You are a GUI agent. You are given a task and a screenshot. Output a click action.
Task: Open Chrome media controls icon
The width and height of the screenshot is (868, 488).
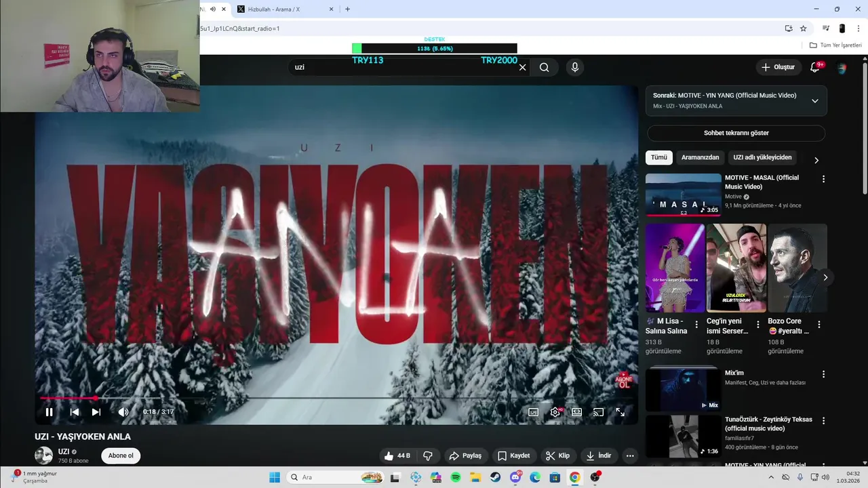826,28
